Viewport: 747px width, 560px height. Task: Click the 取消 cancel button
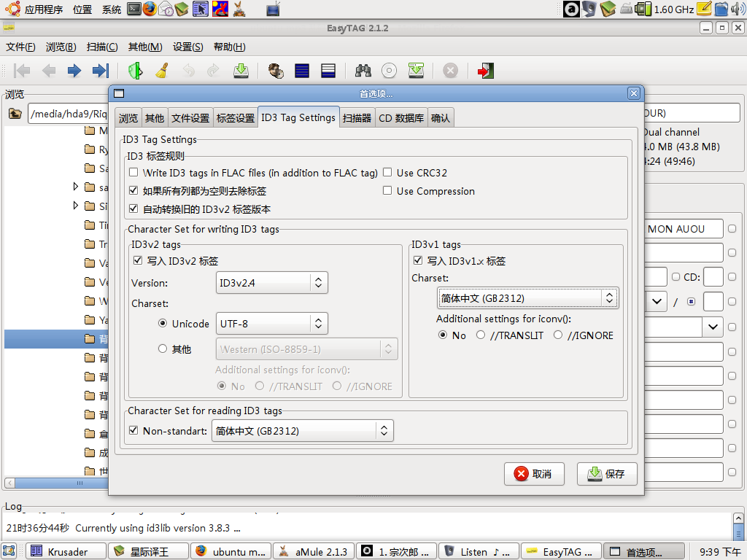[534, 474]
